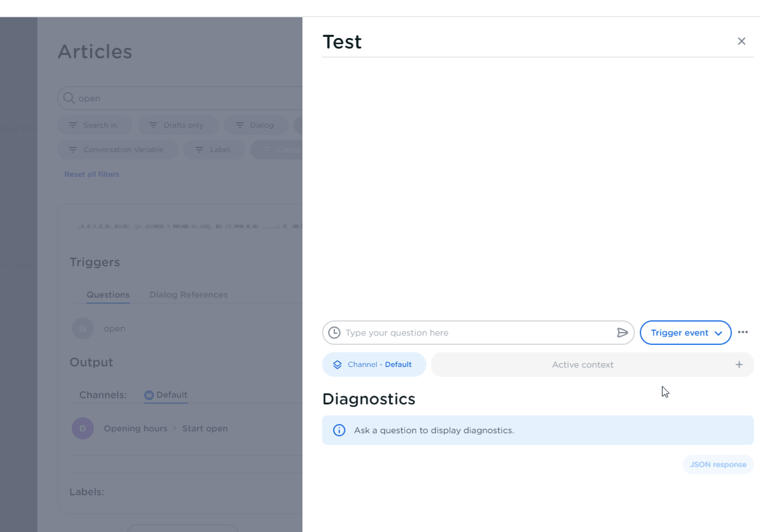Click the Reset all filters link
The image size is (760, 532).
(91, 174)
